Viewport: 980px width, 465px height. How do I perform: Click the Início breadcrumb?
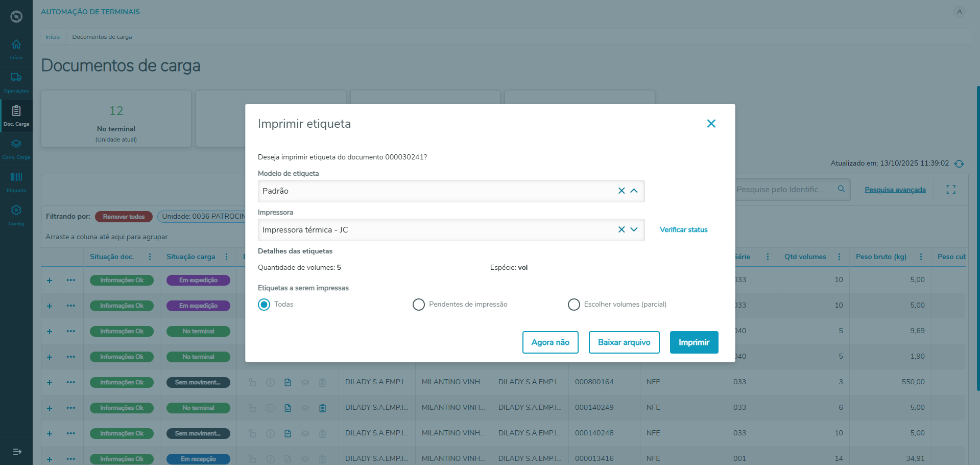click(x=53, y=37)
